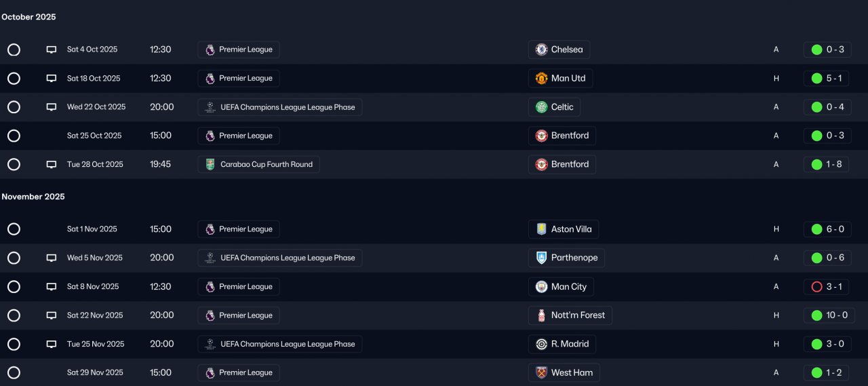Select radio circle for Sat 4 Oct fixture

(14, 50)
